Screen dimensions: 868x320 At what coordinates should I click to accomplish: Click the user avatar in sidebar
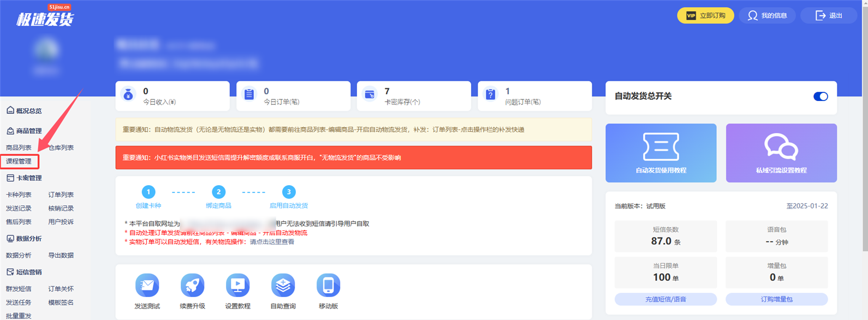(x=45, y=50)
